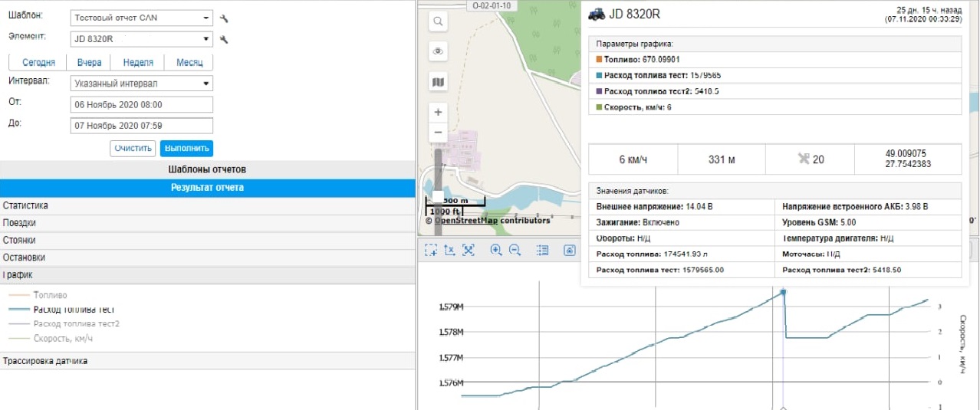Screen dimensions: 980x410
Task: Click the chart area selection icon
Action: (x=432, y=250)
